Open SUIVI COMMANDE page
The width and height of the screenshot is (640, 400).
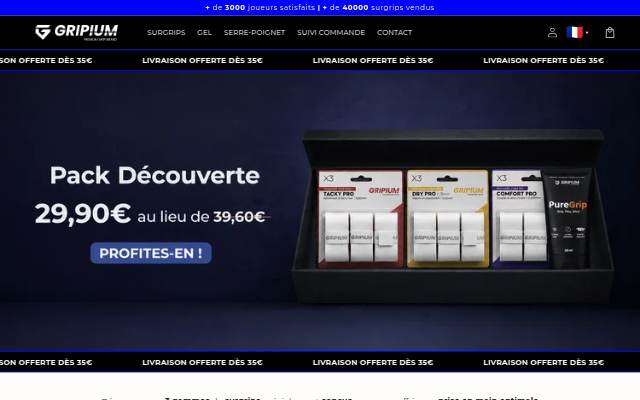pyautogui.click(x=331, y=32)
